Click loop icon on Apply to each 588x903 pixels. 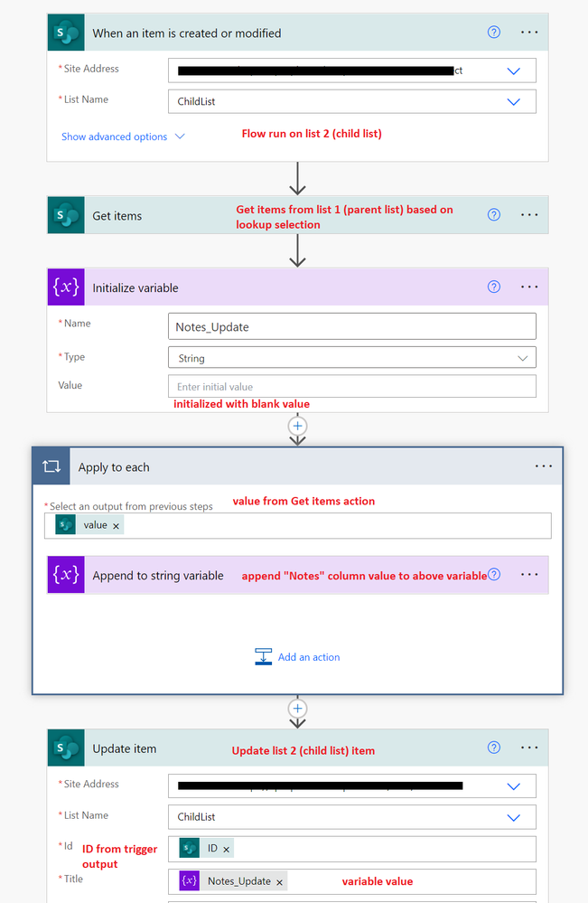click(x=51, y=466)
